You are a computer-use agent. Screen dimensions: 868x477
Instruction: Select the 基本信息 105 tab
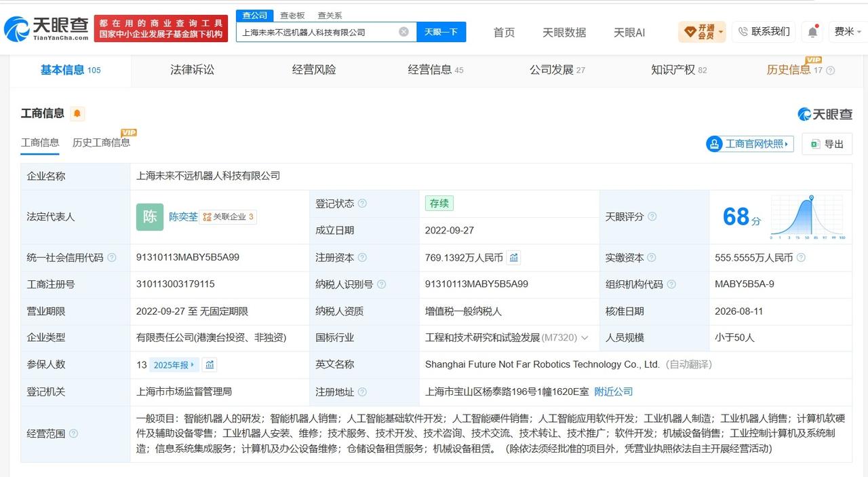(71, 70)
